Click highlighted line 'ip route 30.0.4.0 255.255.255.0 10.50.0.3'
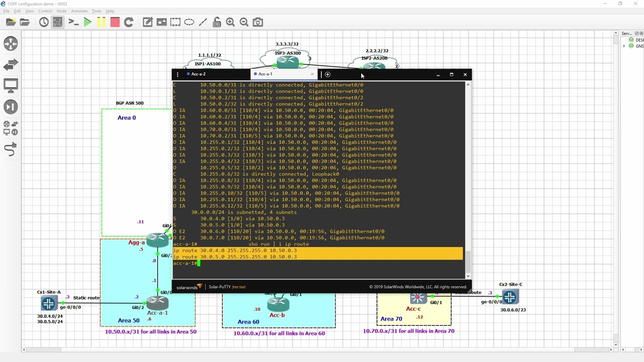644x362 pixels. point(318,250)
